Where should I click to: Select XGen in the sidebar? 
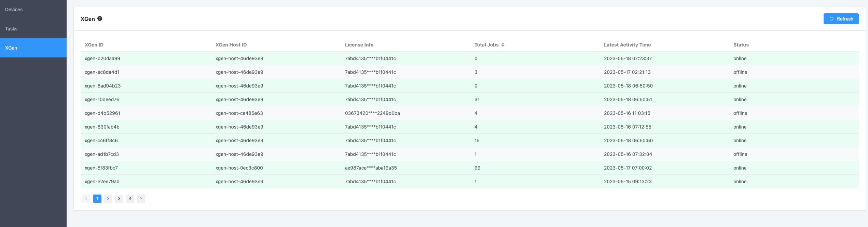(x=33, y=48)
